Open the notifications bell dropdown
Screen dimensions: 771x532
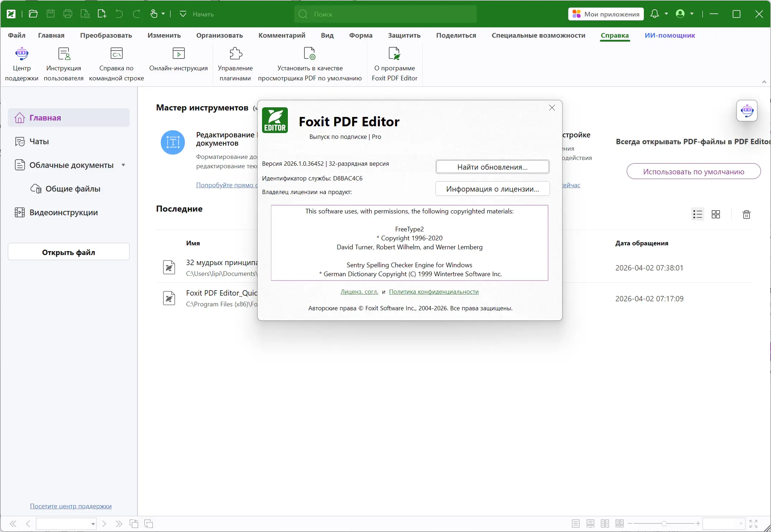click(x=666, y=14)
